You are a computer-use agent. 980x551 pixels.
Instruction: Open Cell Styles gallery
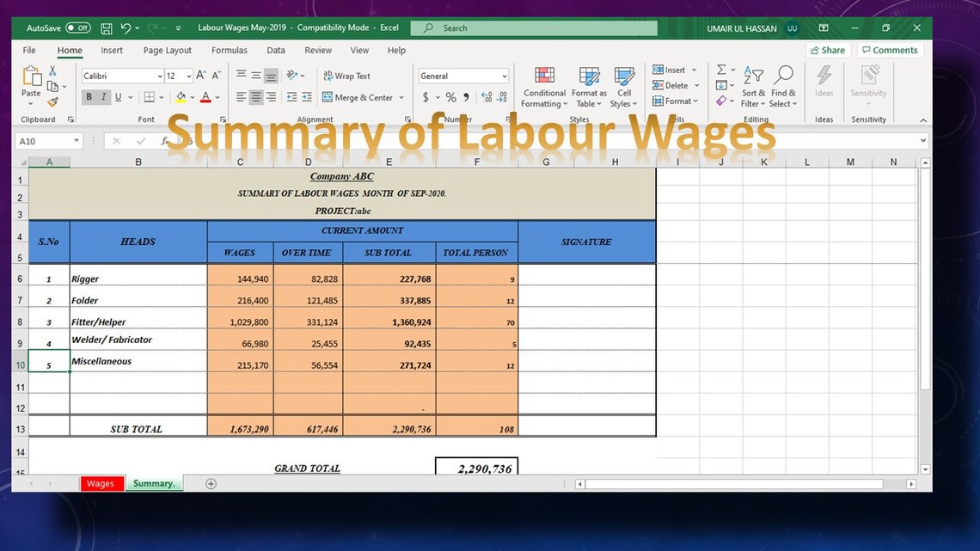[624, 86]
